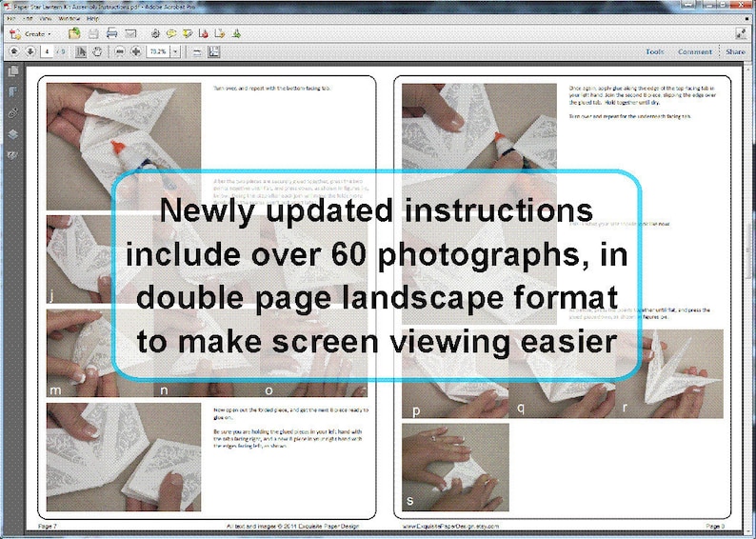Image resolution: width=756 pixels, height=539 pixels.
Task: Choose the Hand pan tool icon
Action: 97,51
